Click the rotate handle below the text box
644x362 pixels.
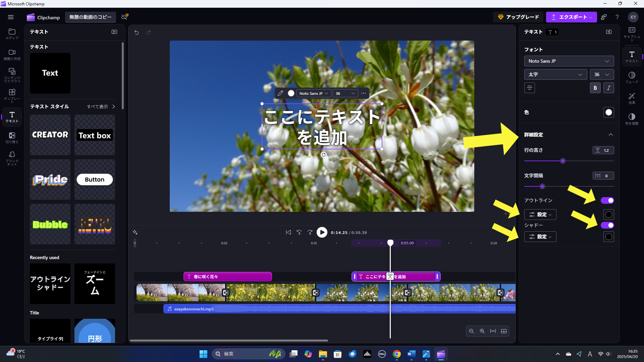[323, 155]
